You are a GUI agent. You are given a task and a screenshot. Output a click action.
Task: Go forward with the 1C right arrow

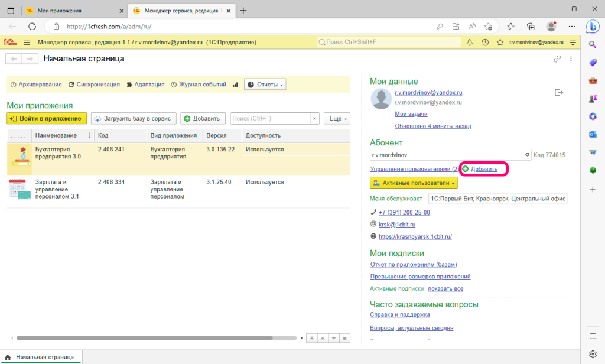pyautogui.click(x=30, y=58)
